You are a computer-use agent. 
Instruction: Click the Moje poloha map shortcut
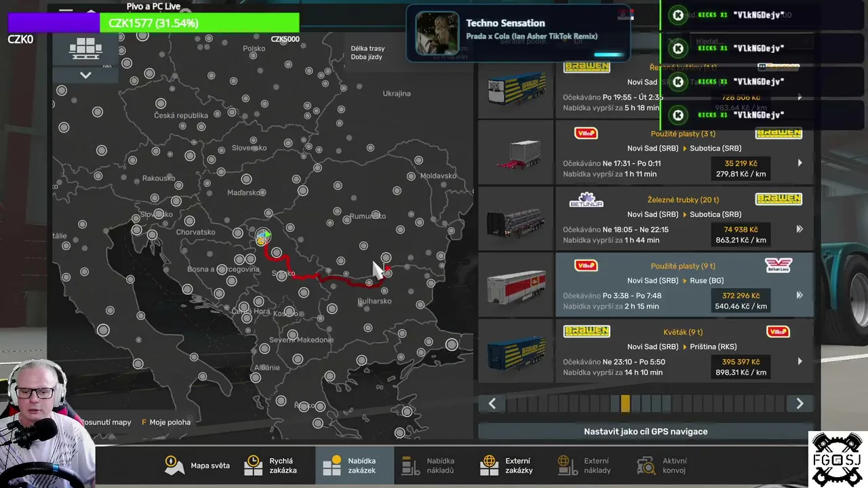coord(166,422)
